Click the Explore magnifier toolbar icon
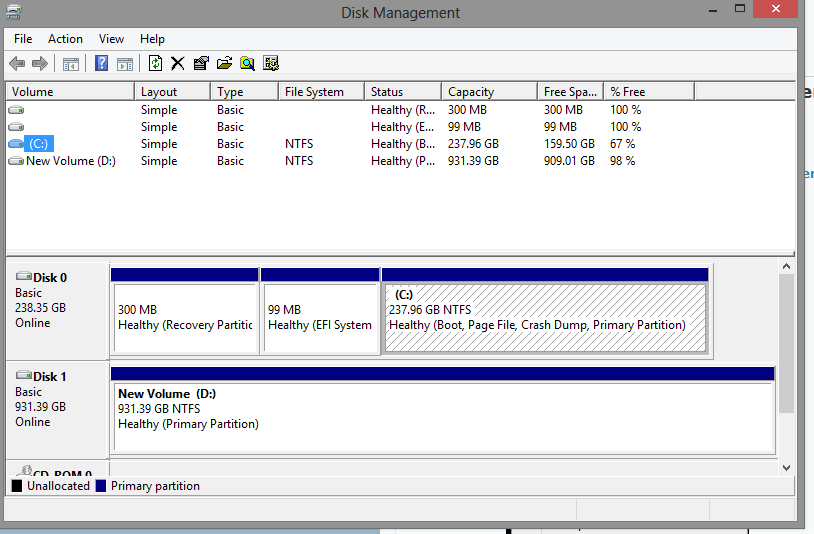Image resolution: width=814 pixels, height=534 pixels. pyautogui.click(x=248, y=63)
